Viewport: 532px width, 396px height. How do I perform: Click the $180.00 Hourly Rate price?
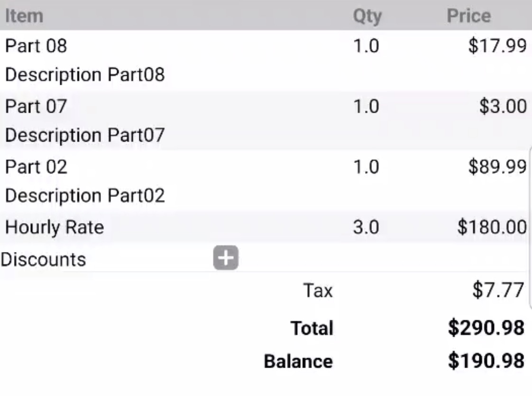click(491, 227)
